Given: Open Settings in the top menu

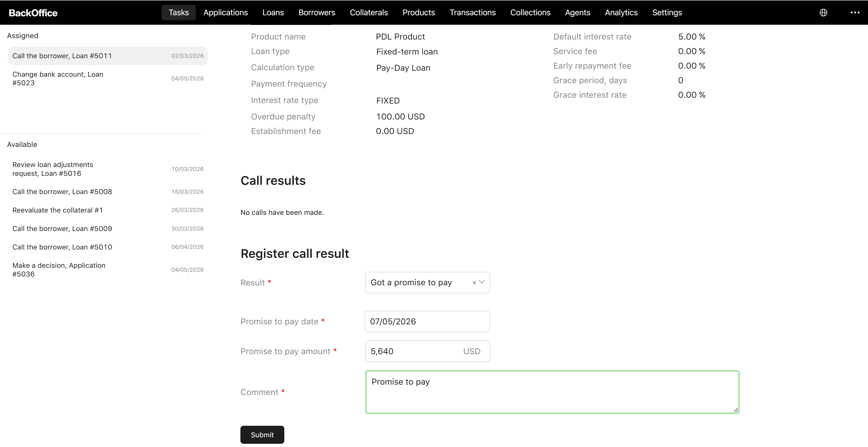Looking at the screenshot, I should click(x=667, y=12).
